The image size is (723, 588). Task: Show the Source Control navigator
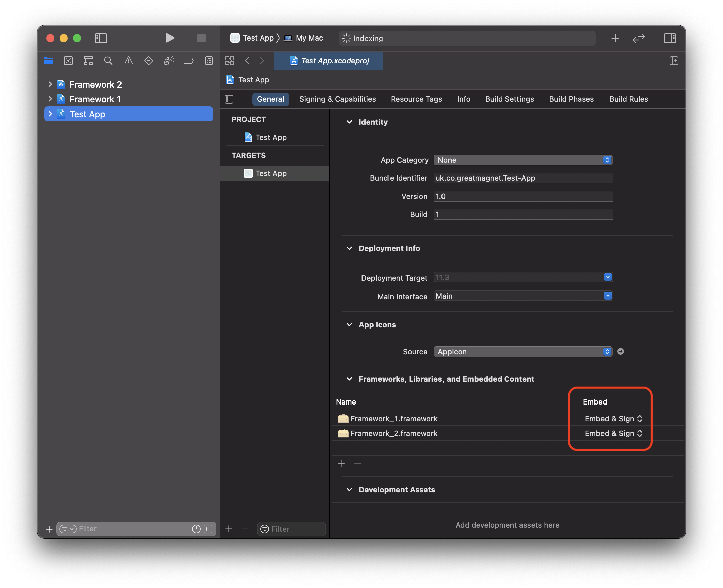click(x=68, y=61)
